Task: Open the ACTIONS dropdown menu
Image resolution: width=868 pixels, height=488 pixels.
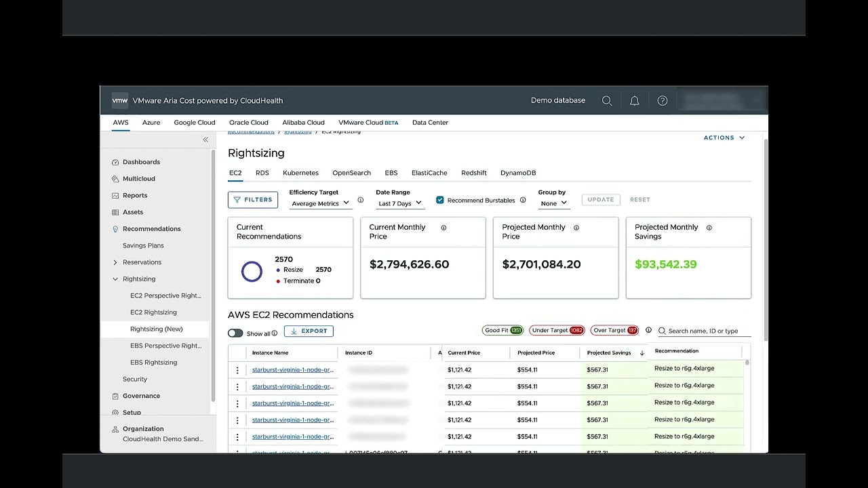Action: (x=724, y=138)
